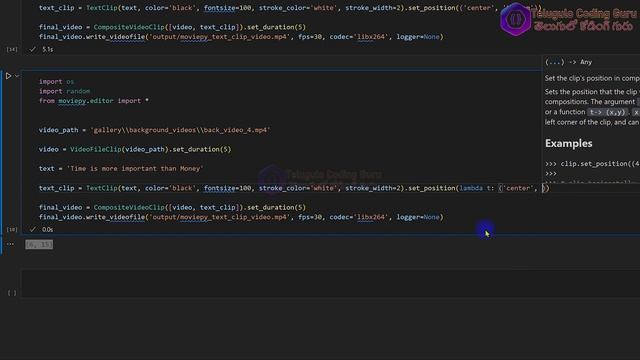This screenshot has height=360, width=640.
Task: Open the cell output ellipsis menu
Action: pyautogui.click(x=10, y=244)
